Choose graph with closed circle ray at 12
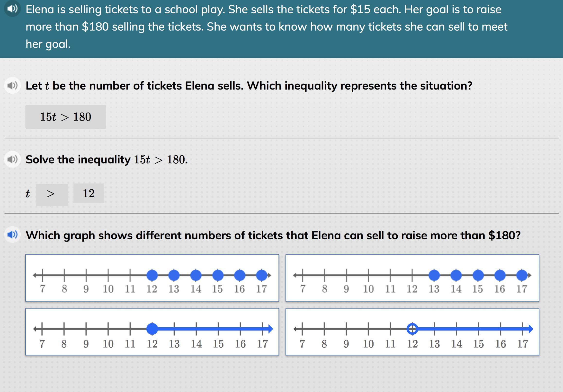This screenshot has width=563, height=392. click(152, 332)
